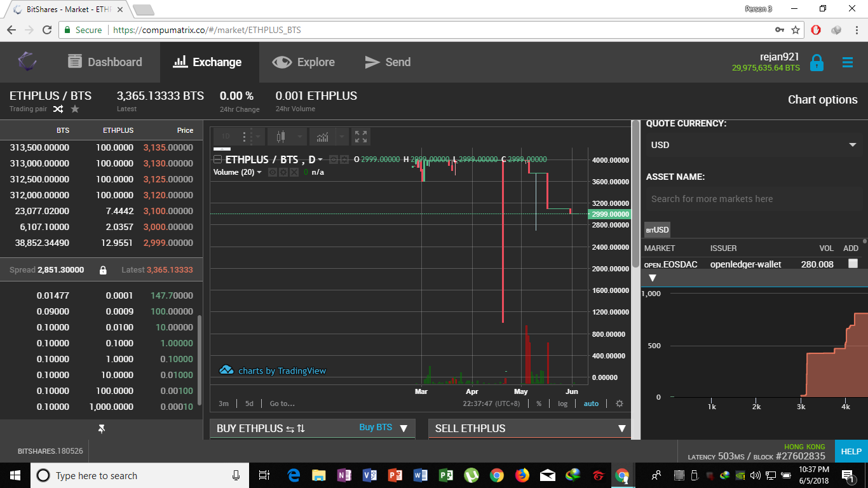
Task: Check the ADD box for OPEN.EOSDAC
Action: pos(853,263)
